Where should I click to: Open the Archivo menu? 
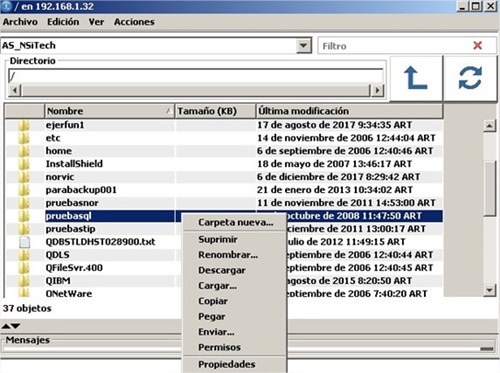click(20, 22)
